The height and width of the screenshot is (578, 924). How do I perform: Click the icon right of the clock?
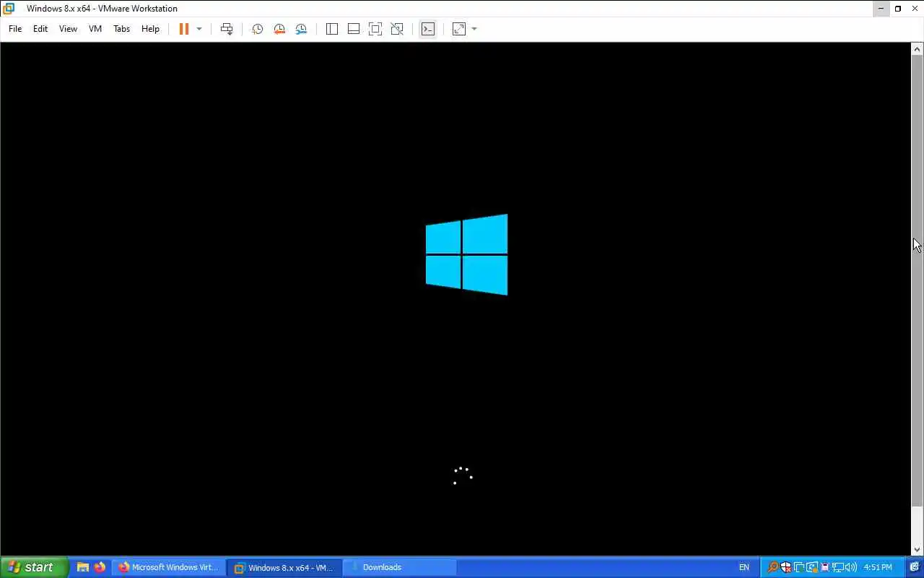click(x=914, y=567)
